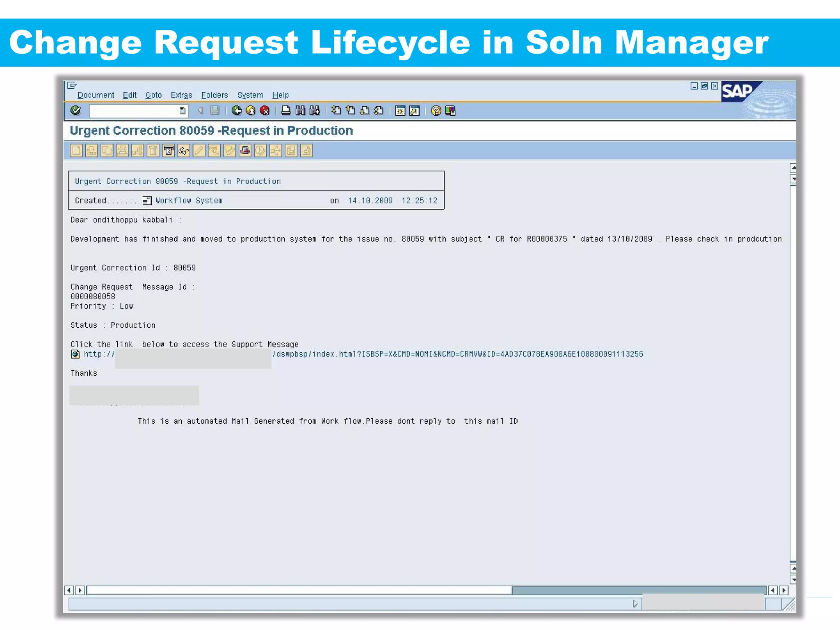Click the top-hat icon in application toolbar
Screen dimensions: 840x630
pyautogui.click(x=245, y=151)
